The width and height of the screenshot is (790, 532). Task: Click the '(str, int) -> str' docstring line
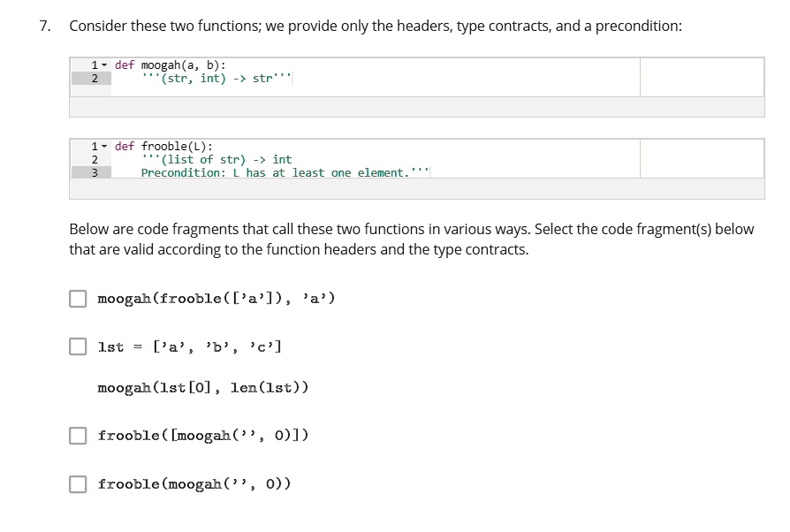tap(216, 78)
